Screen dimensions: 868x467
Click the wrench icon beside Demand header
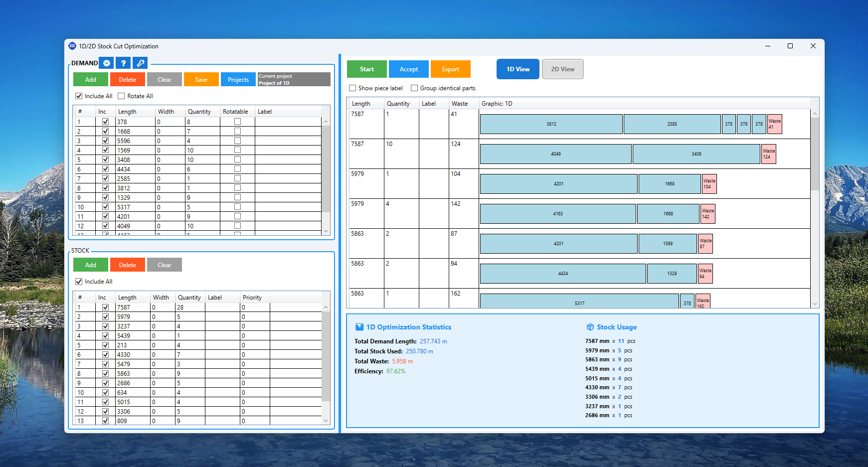pos(140,63)
